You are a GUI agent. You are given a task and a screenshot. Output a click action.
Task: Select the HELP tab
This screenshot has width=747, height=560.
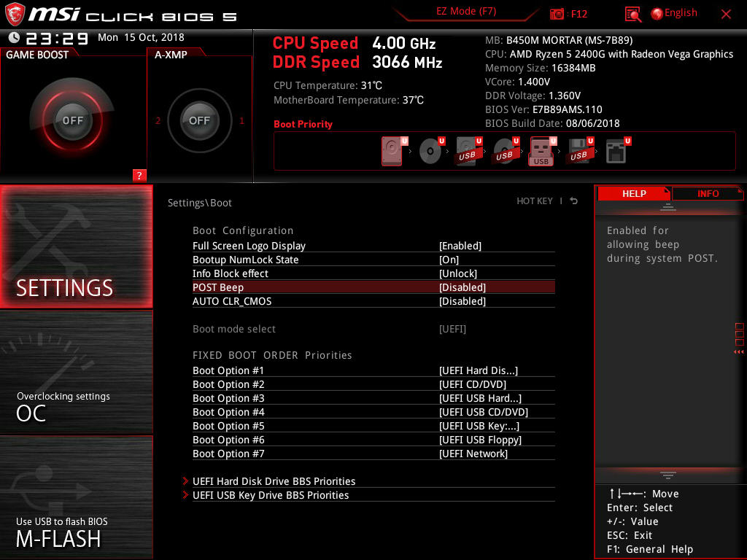(x=633, y=193)
